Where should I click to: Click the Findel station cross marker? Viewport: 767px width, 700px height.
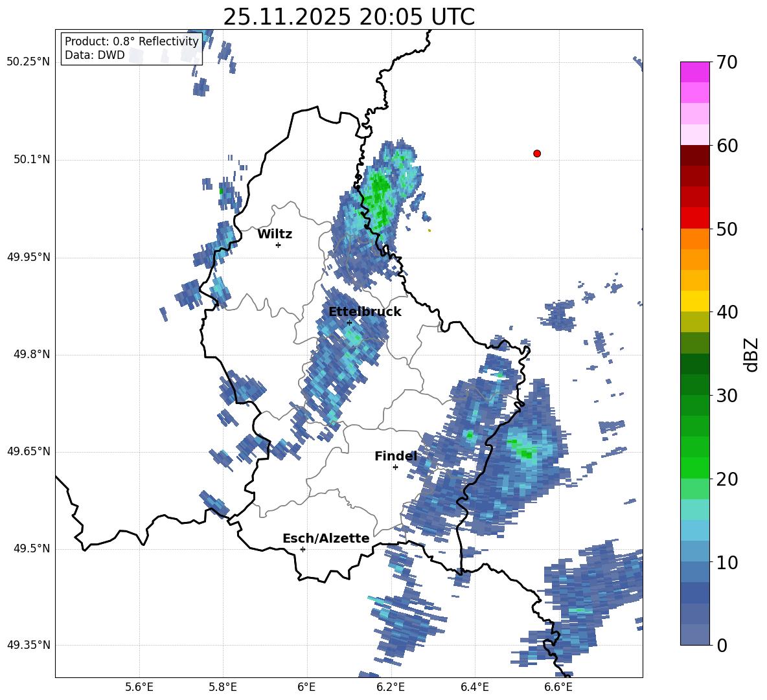pyautogui.click(x=395, y=468)
